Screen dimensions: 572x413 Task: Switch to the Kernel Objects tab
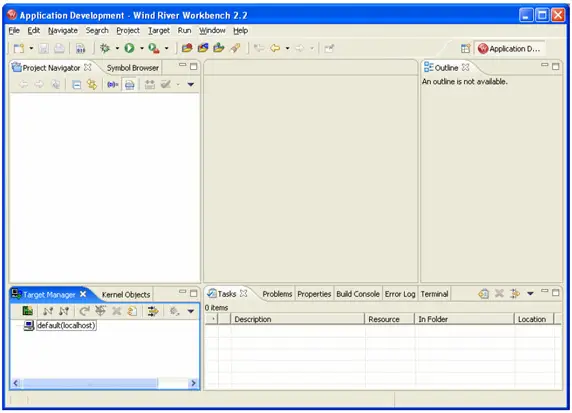(x=126, y=295)
